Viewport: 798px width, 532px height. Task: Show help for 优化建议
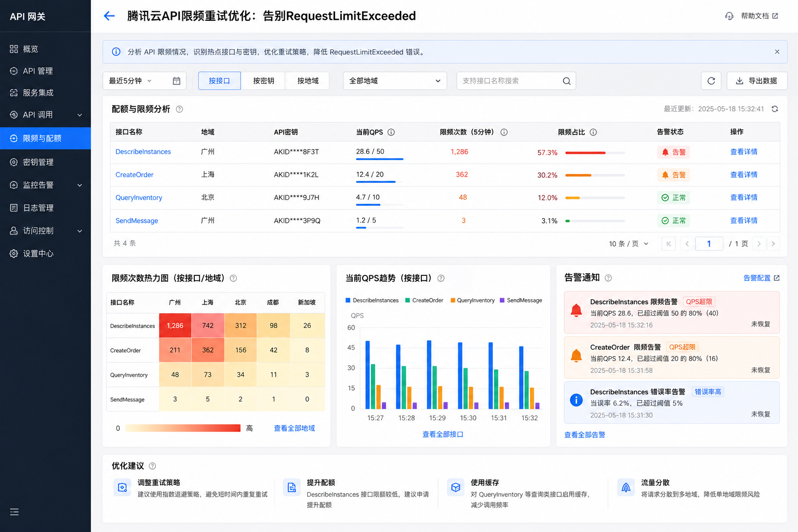[x=152, y=466]
